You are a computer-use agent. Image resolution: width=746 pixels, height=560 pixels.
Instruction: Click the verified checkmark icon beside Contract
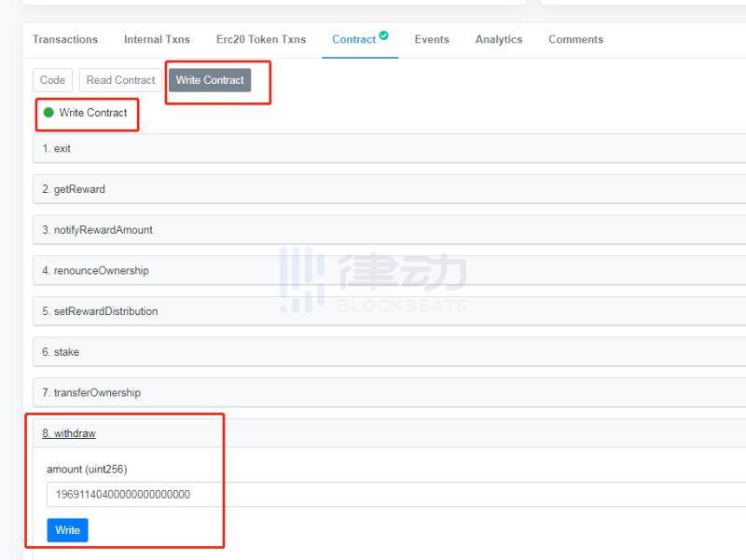(384, 35)
